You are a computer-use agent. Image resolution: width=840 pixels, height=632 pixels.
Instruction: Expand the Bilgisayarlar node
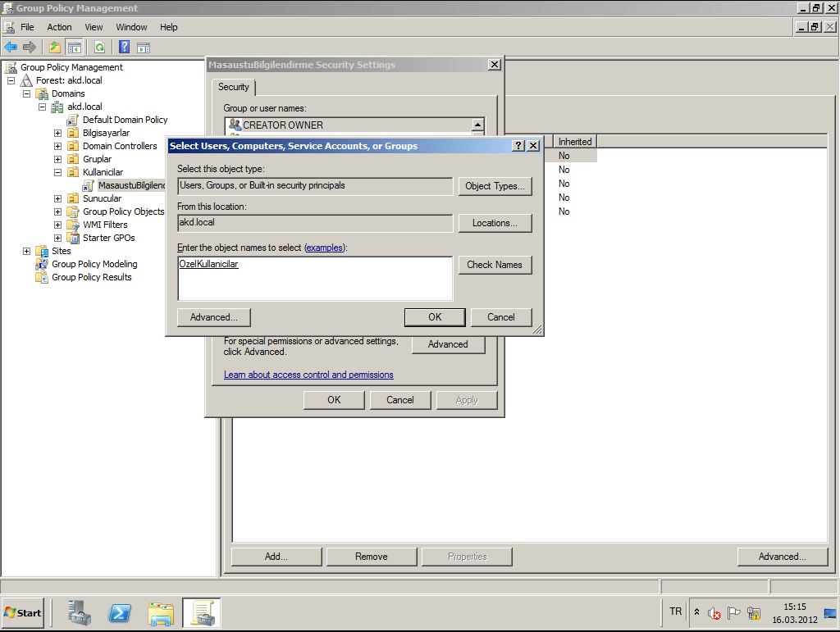[57, 134]
